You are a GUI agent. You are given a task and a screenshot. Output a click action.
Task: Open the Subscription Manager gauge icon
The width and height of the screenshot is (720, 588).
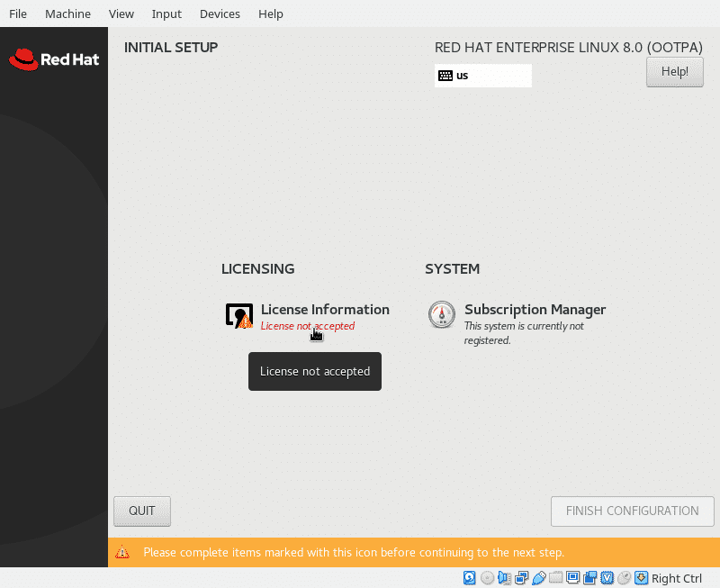[442, 314]
